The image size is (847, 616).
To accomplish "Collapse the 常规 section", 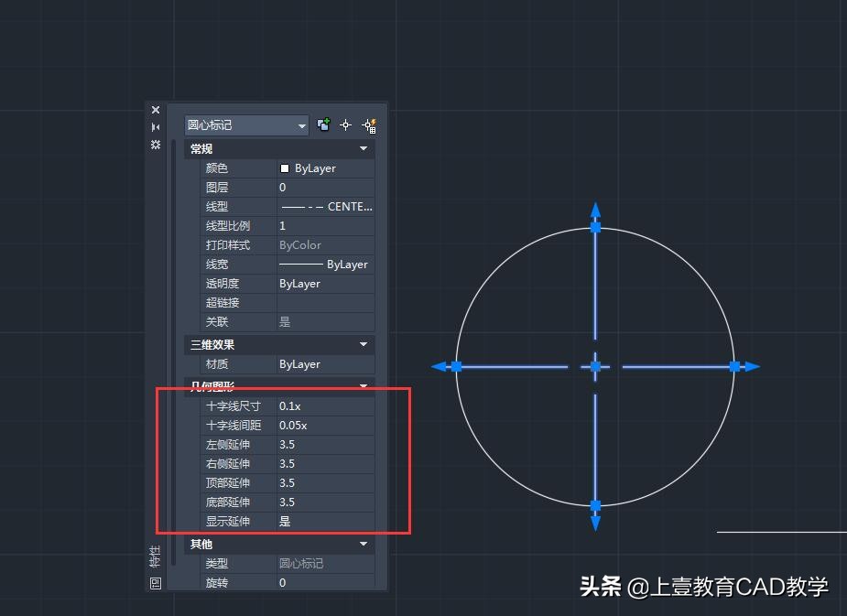I will [363, 148].
